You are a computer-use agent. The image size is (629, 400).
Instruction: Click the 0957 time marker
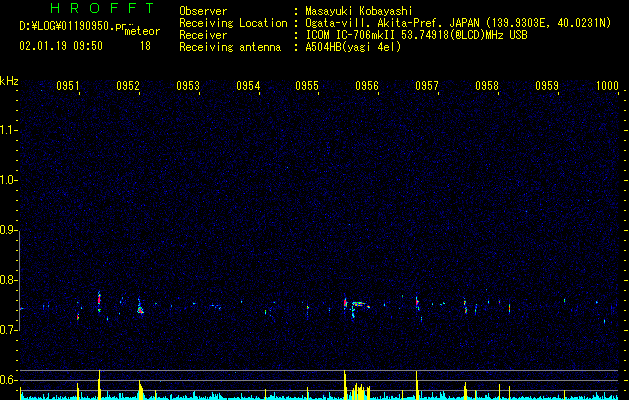click(x=427, y=86)
